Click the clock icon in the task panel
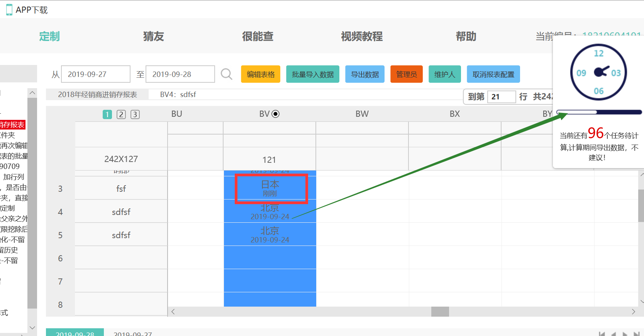644x336 pixels. click(598, 72)
